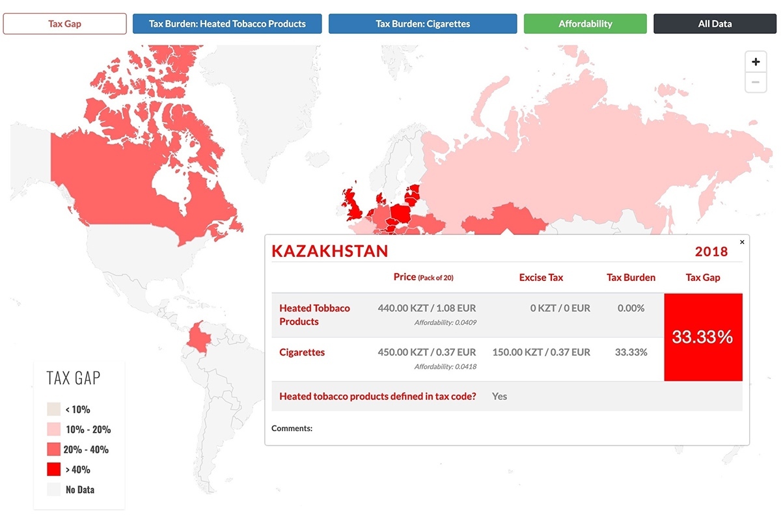Viewport: 781px width, 532px height.
Task: Click the map zoom out minus button
Action: point(756,82)
